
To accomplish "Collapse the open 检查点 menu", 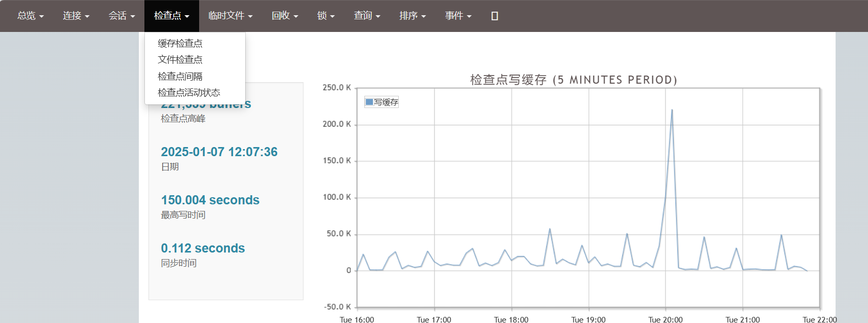I will pyautogui.click(x=171, y=16).
